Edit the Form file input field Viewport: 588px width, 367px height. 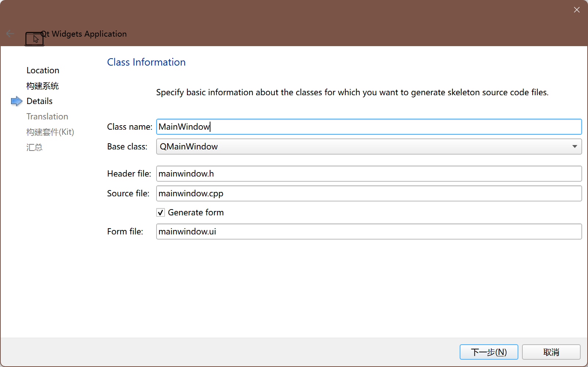point(369,231)
